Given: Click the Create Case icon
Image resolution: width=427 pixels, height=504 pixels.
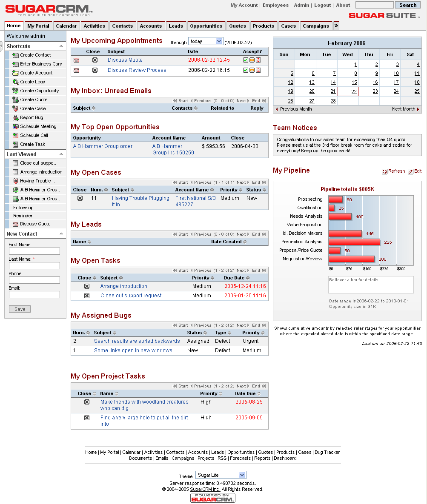Looking at the screenshot, I should (15, 108).
